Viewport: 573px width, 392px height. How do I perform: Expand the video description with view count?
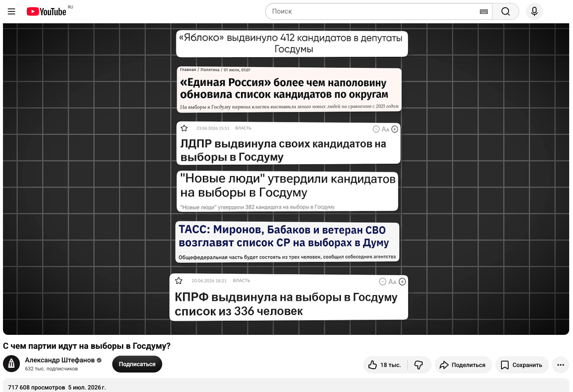(x=286, y=385)
